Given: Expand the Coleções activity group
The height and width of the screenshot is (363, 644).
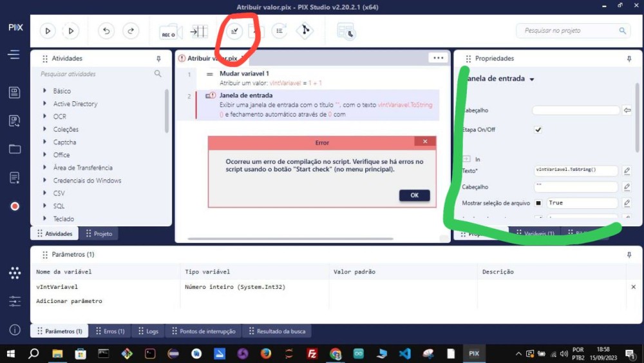Looking at the screenshot, I should coord(45,129).
